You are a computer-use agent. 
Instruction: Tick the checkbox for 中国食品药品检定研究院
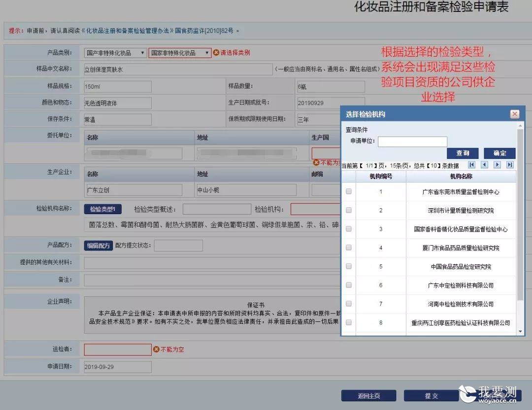point(348,266)
